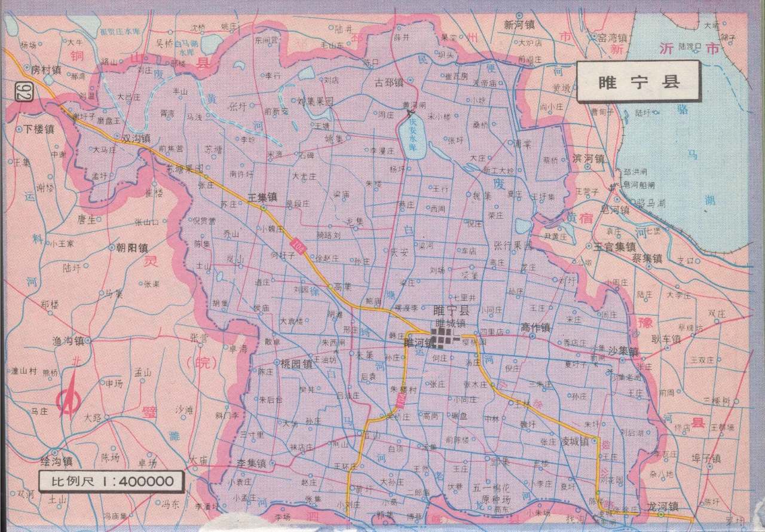Click the 新河镇 town label
Image resolution: width=765 pixels, height=532 pixels.
[x=518, y=25]
